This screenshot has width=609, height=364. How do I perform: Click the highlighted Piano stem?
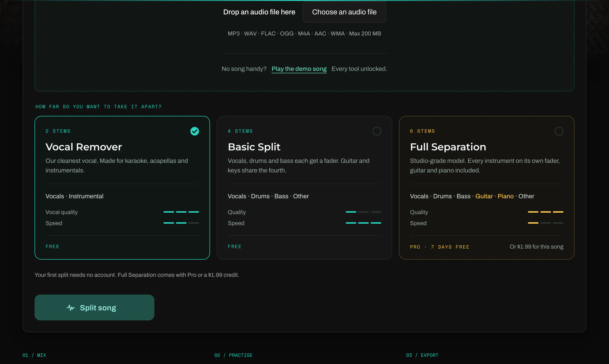pyautogui.click(x=505, y=196)
